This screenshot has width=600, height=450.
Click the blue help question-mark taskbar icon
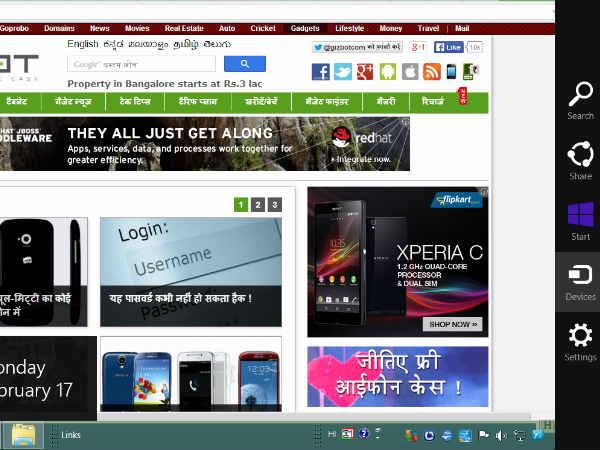coord(364,434)
